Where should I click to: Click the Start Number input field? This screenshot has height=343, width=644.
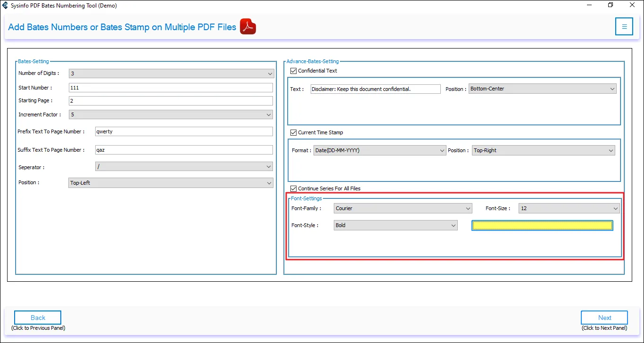click(171, 88)
